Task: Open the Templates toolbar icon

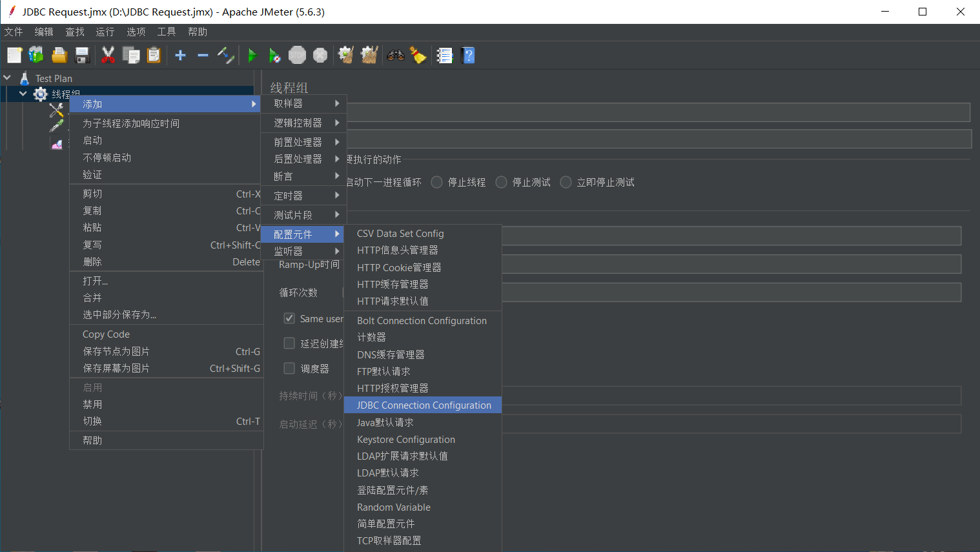Action: pyautogui.click(x=36, y=56)
